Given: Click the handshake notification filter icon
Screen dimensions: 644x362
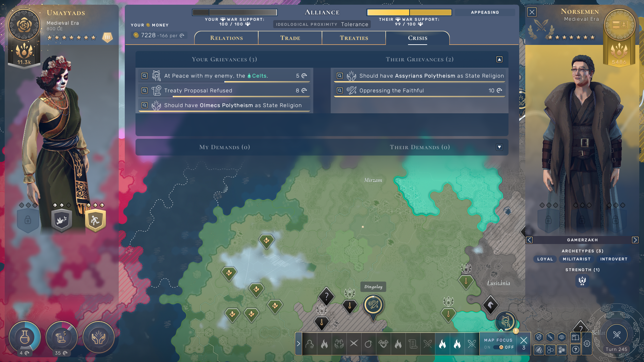Looking at the screenshot, I should (x=383, y=344).
